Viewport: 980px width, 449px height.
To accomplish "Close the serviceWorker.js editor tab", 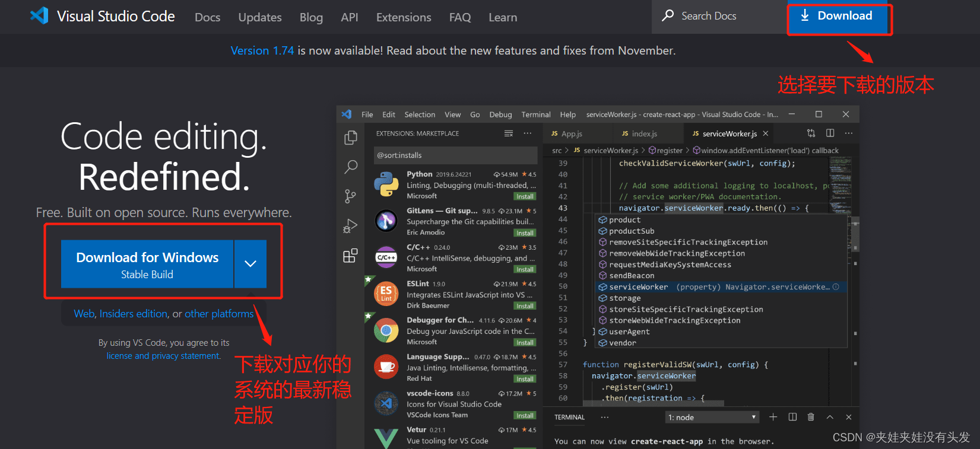I will pyautogui.click(x=766, y=133).
